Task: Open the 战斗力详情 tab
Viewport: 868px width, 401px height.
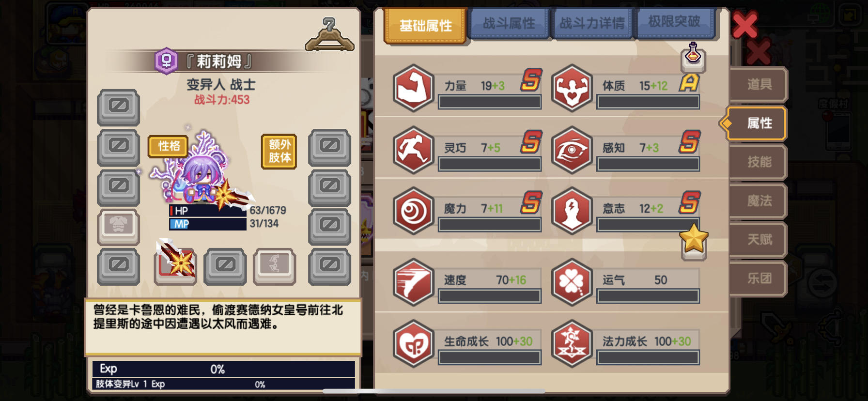Action: pos(592,23)
